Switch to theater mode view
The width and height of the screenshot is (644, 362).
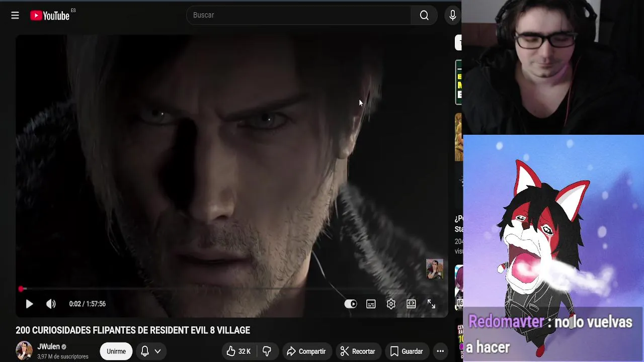[x=411, y=304]
